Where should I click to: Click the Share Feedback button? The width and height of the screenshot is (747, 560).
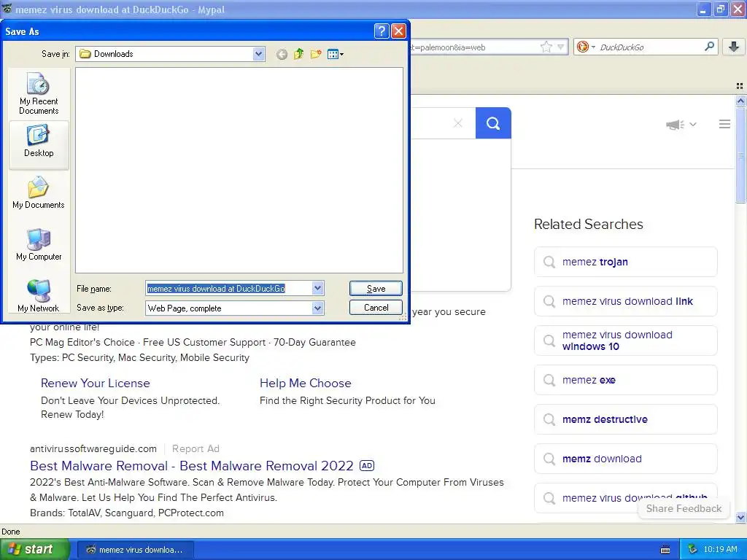684,508
